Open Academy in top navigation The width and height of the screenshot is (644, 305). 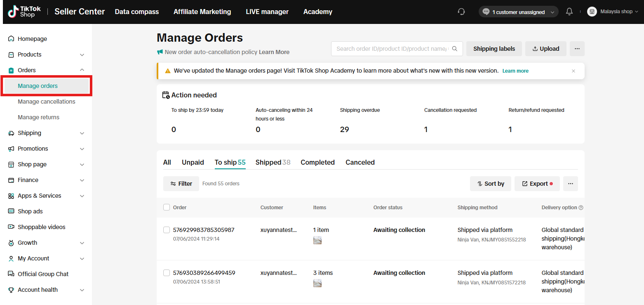point(318,12)
